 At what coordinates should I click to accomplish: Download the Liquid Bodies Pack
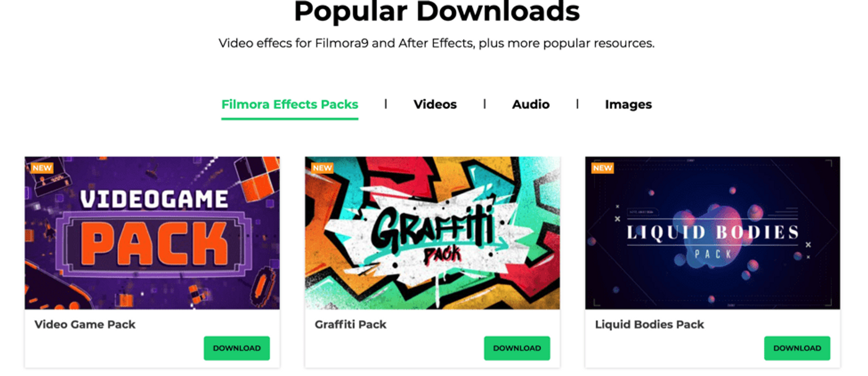tap(797, 348)
